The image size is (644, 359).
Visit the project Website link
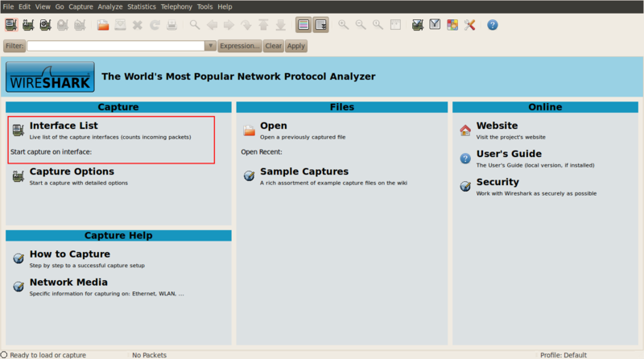pyautogui.click(x=497, y=126)
